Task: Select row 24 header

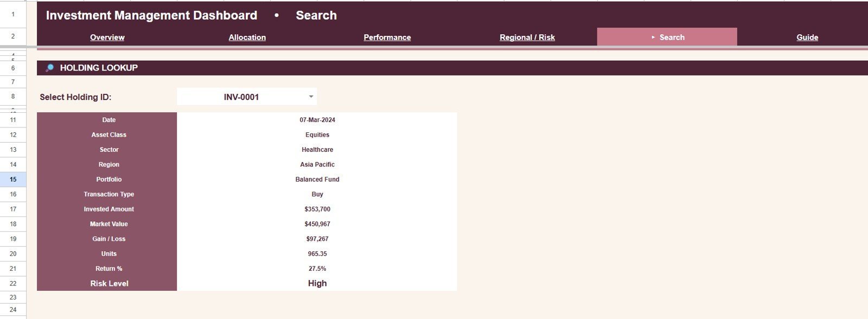Action: [13, 310]
